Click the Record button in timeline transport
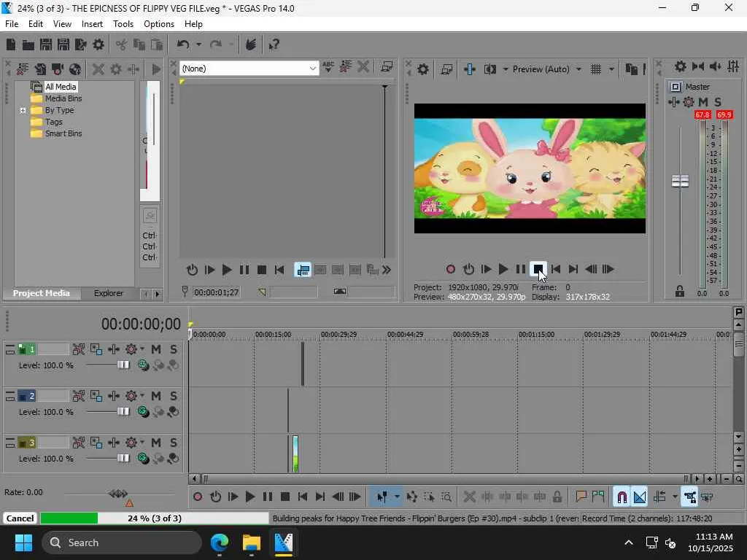Screen dimensions: 747x560 (x=198, y=497)
